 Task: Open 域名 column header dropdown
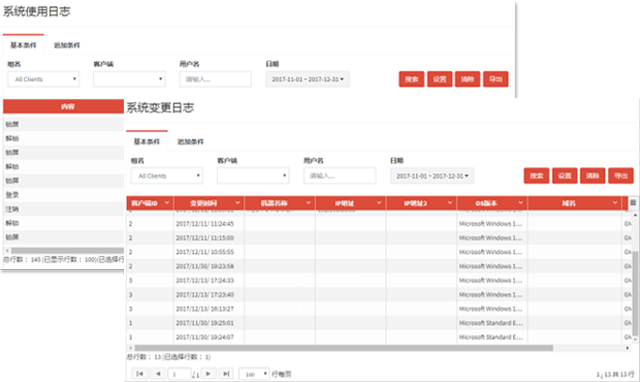pos(615,203)
